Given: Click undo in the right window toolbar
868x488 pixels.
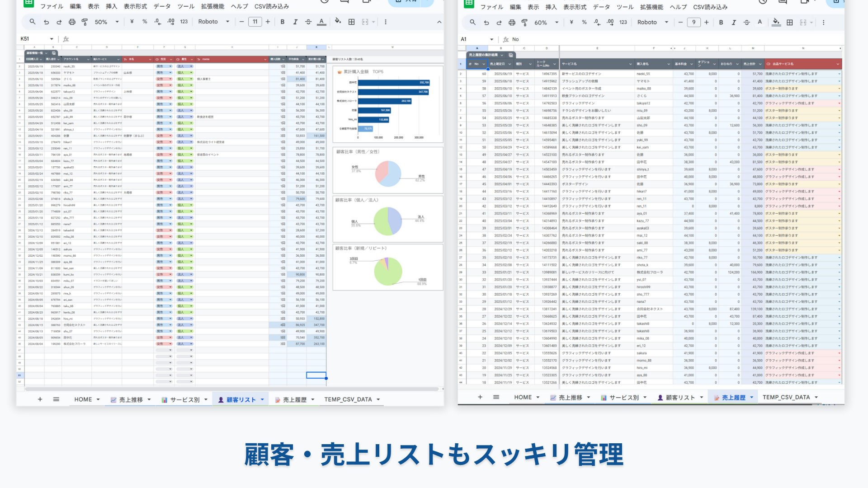Looking at the screenshot, I should (x=486, y=22).
